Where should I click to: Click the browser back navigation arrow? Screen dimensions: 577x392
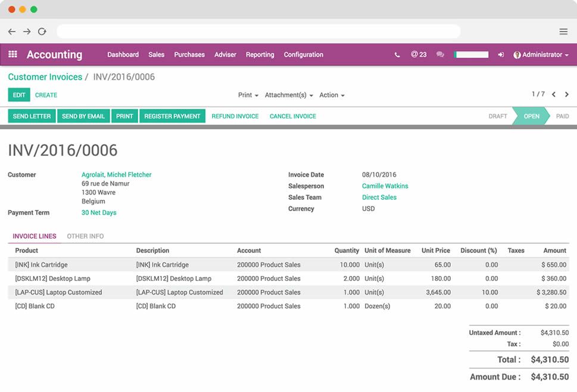coord(11,31)
